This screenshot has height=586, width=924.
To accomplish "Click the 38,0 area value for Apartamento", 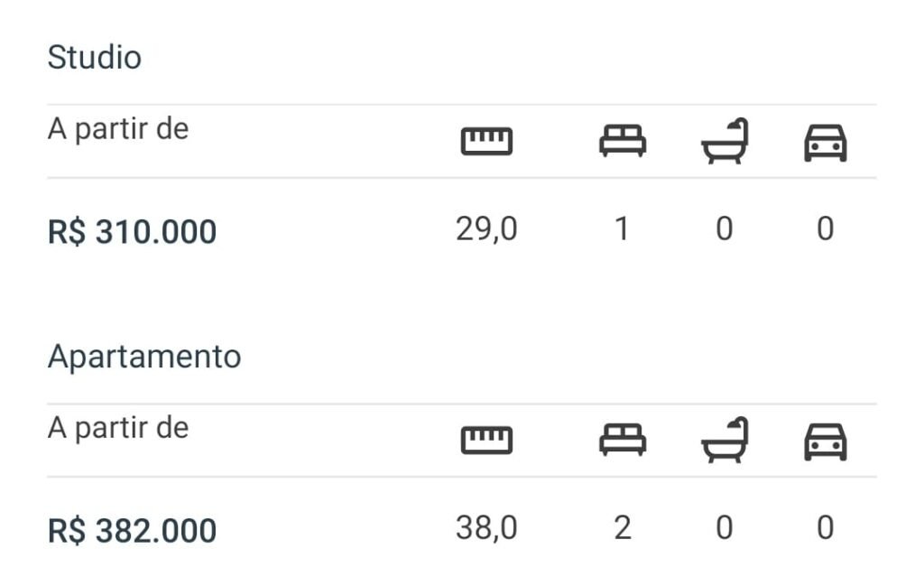I will 486,528.
